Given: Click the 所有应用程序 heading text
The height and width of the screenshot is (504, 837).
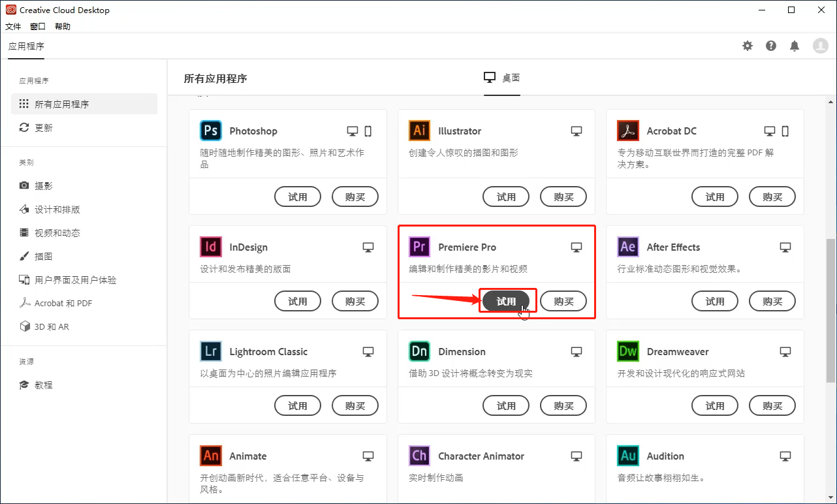Looking at the screenshot, I should pyautogui.click(x=215, y=78).
